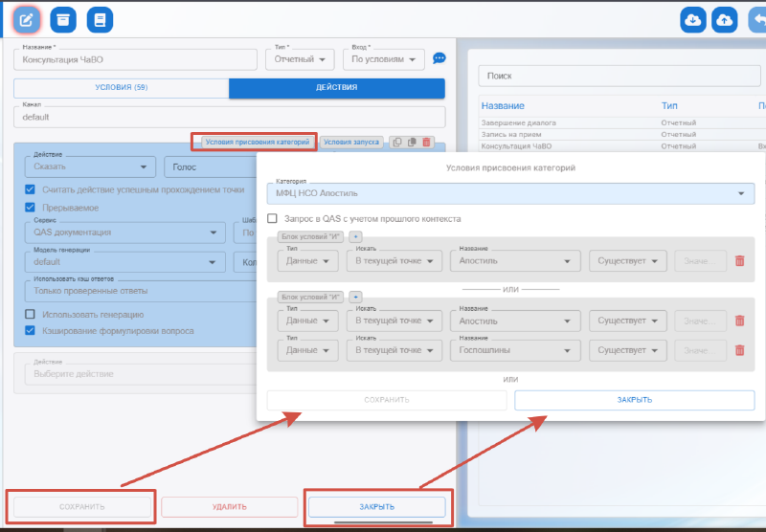Open the archive box icon

[63, 19]
